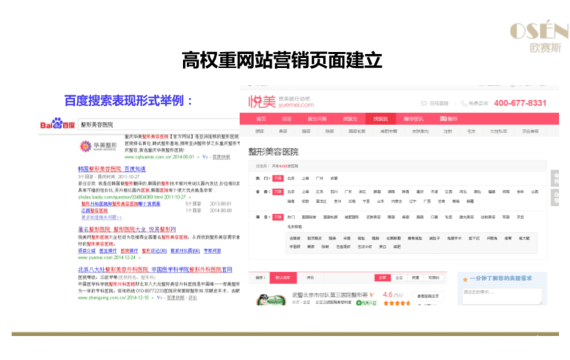
Task: Select the highlighted hot cities filter chip
Action: (x=278, y=178)
